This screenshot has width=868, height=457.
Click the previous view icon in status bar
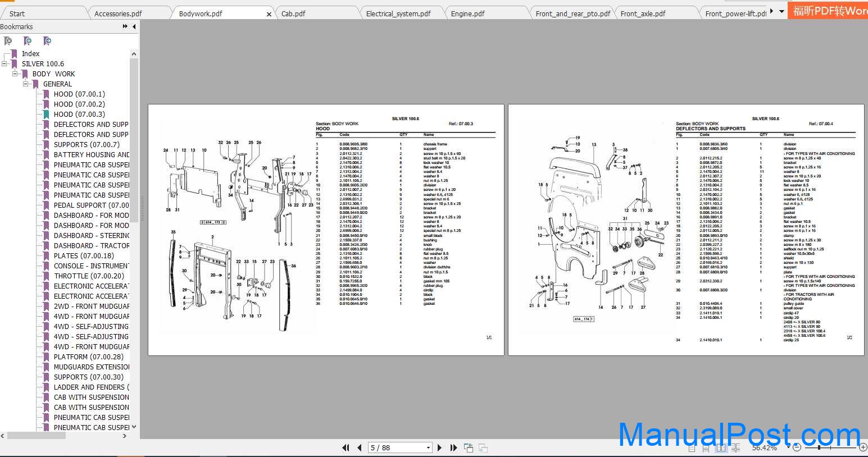469,447
